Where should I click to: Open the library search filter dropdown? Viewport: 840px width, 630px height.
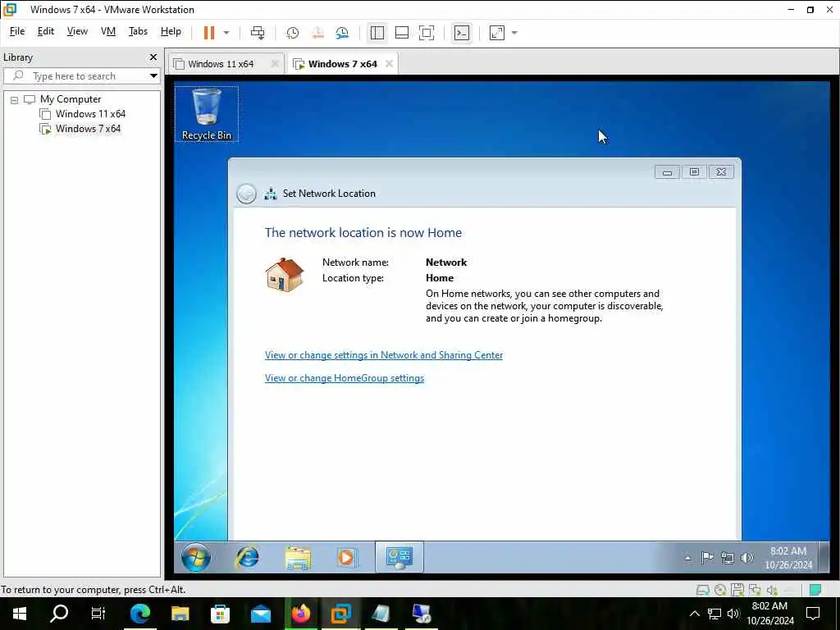pos(153,76)
